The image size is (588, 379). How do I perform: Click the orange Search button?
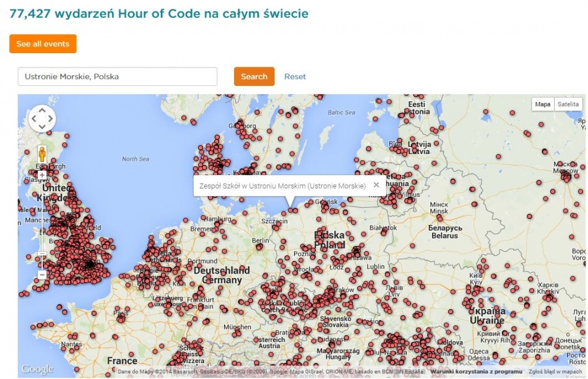[254, 77]
